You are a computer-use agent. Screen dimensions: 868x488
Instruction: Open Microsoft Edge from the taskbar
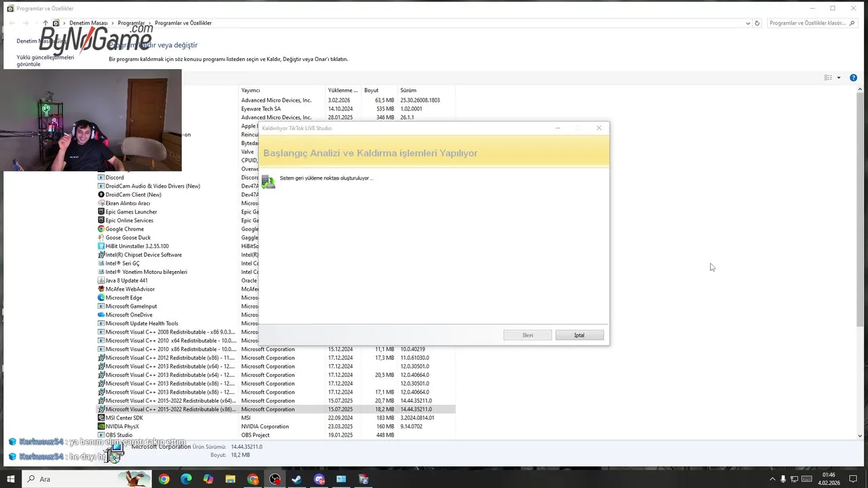point(186,479)
